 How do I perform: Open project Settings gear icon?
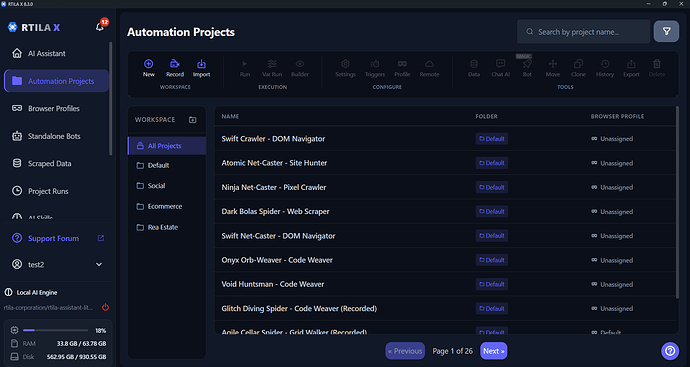coord(345,64)
